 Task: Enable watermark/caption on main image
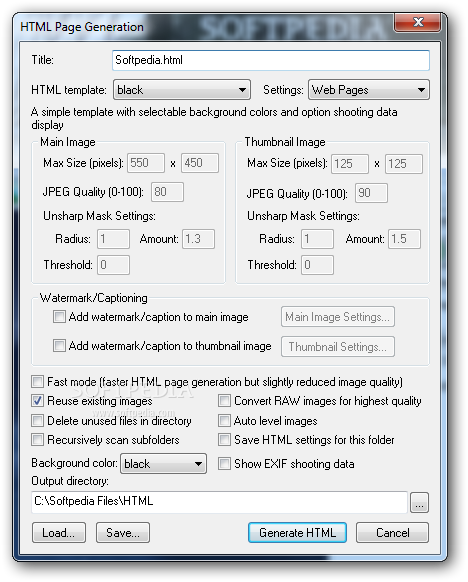(x=59, y=317)
